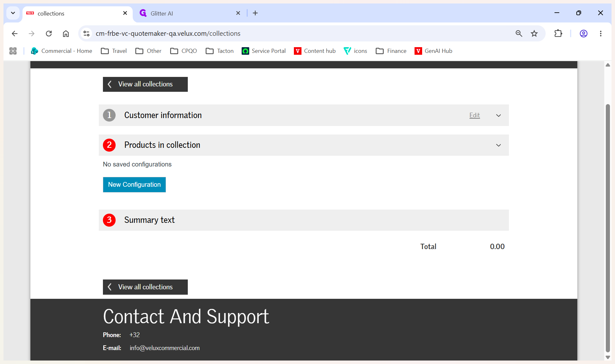
Task: Open Commercial - Home bookmark
Action: [x=61, y=51]
